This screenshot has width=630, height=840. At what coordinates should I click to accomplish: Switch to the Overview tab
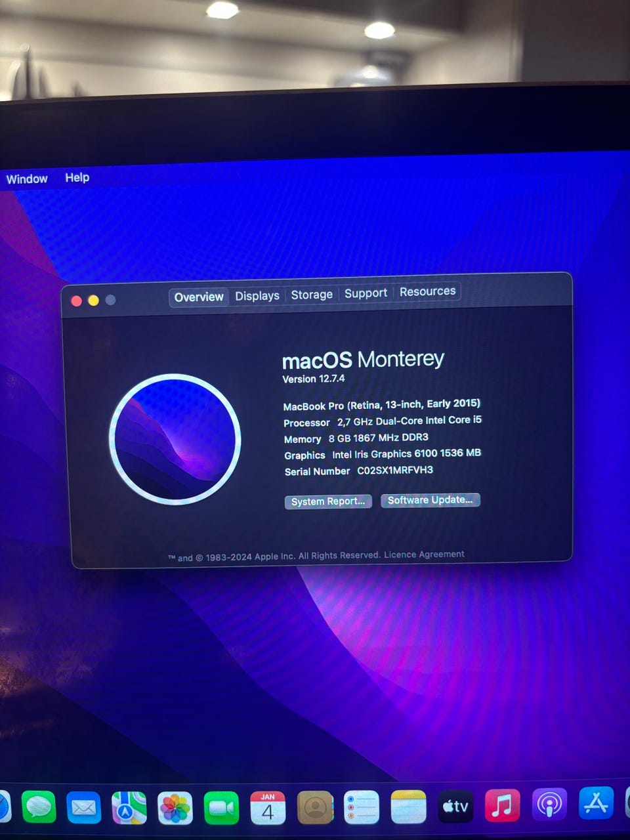point(199,297)
